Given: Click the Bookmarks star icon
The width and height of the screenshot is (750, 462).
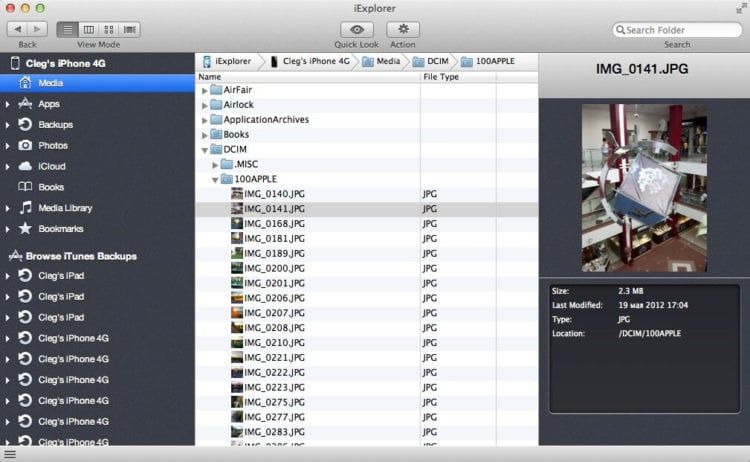Looking at the screenshot, I should pyautogui.click(x=25, y=228).
